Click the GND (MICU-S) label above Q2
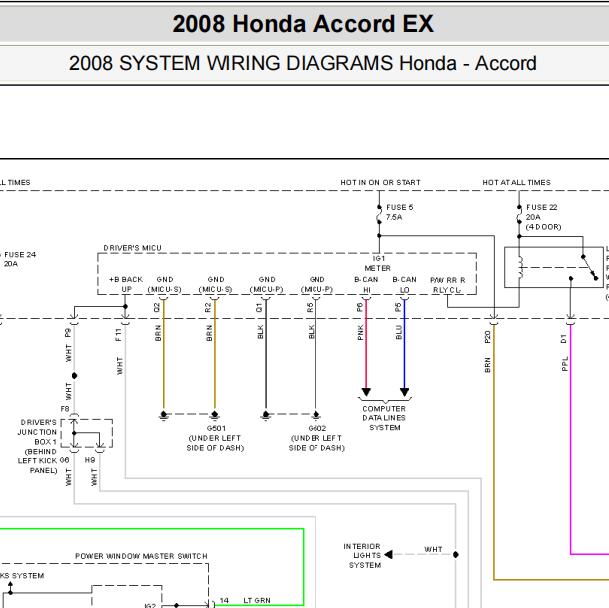The height and width of the screenshot is (608, 609). tap(164, 284)
